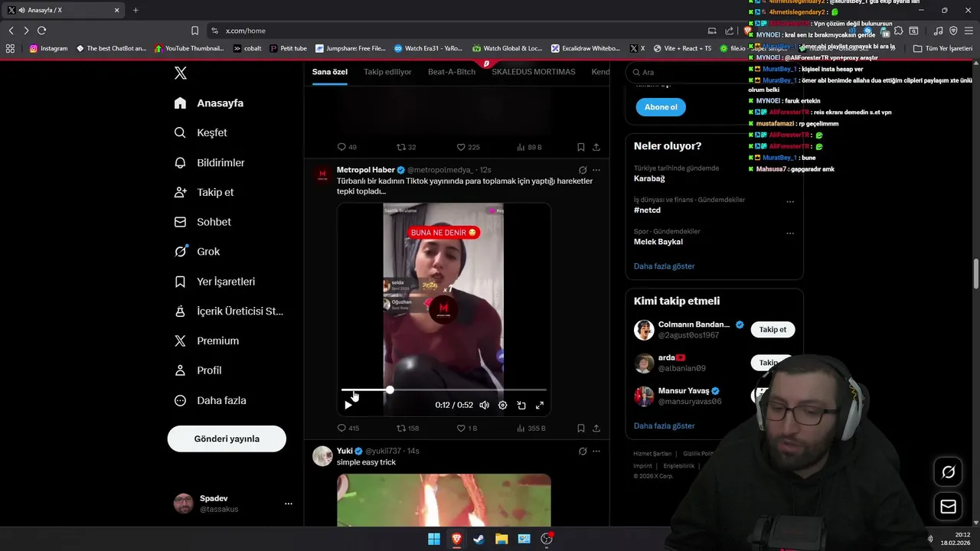Open new browser tab plus button
Image resolution: width=980 pixels, height=551 pixels.
point(136,10)
